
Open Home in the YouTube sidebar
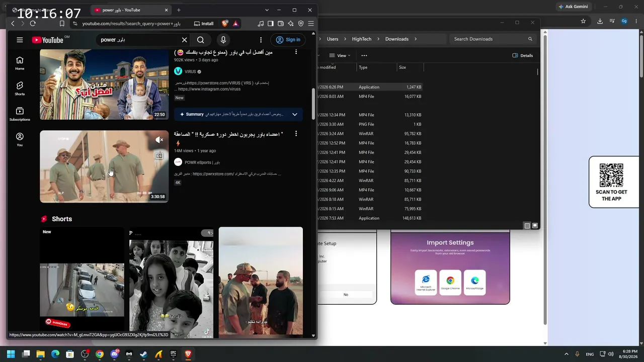tap(20, 63)
